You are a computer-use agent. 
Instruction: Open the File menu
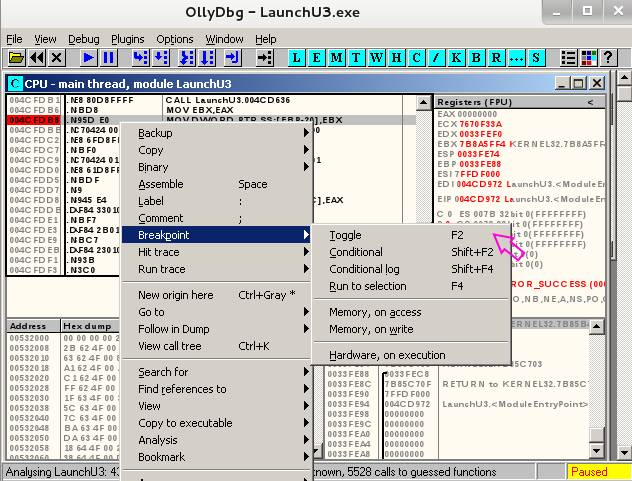click(x=14, y=39)
